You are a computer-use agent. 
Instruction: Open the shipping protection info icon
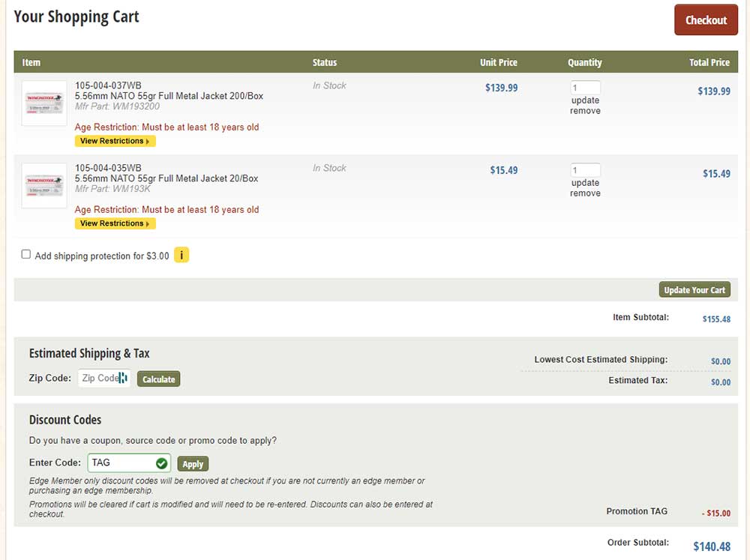(181, 256)
